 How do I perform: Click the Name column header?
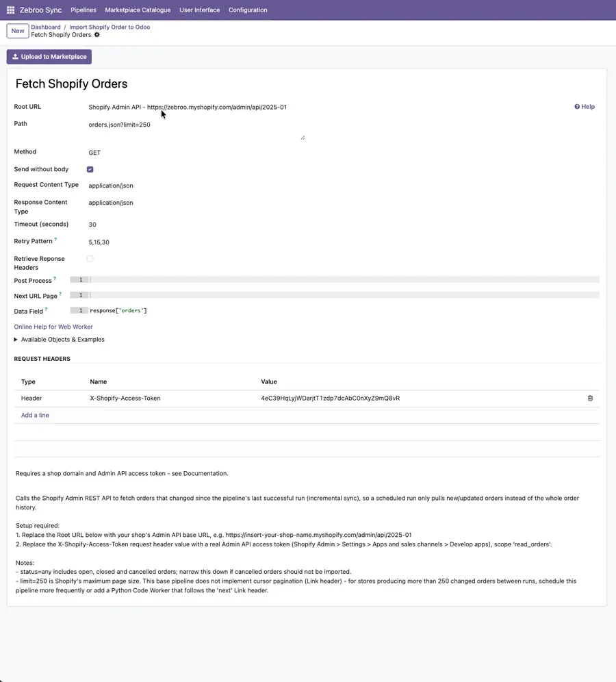(x=99, y=381)
